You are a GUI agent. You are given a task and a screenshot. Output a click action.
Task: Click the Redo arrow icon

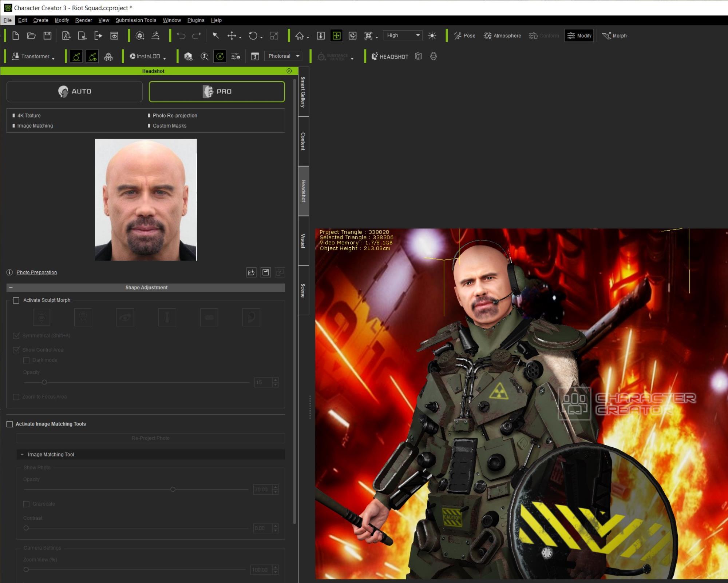(x=197, y=36)
